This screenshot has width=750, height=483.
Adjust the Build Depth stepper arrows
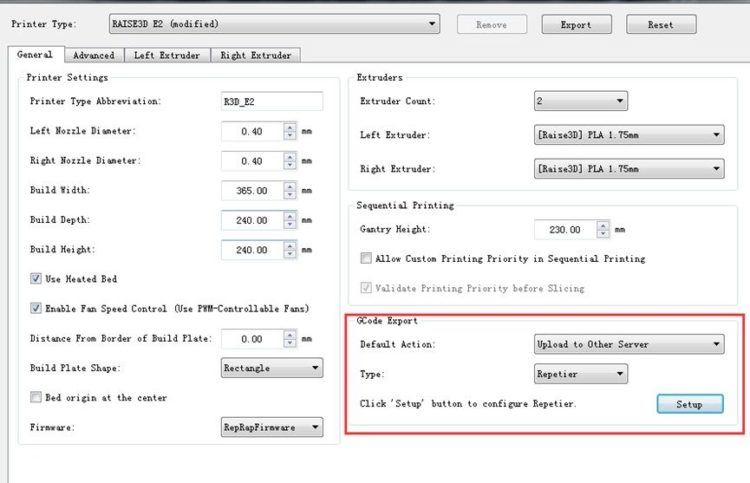click(290, 220)
